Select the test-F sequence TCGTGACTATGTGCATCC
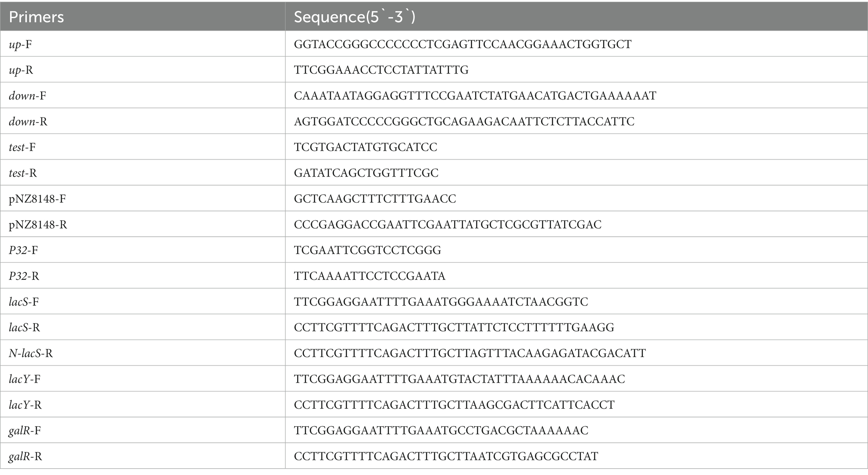Viewport: 868px width, 475px height. tap(365, 147)
